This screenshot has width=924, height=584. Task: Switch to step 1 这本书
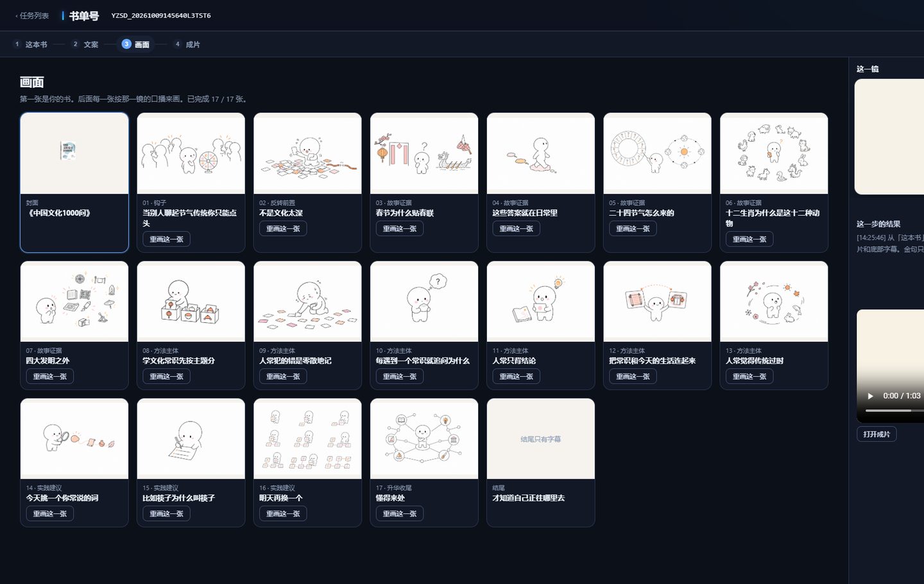(x=30, y=44)
